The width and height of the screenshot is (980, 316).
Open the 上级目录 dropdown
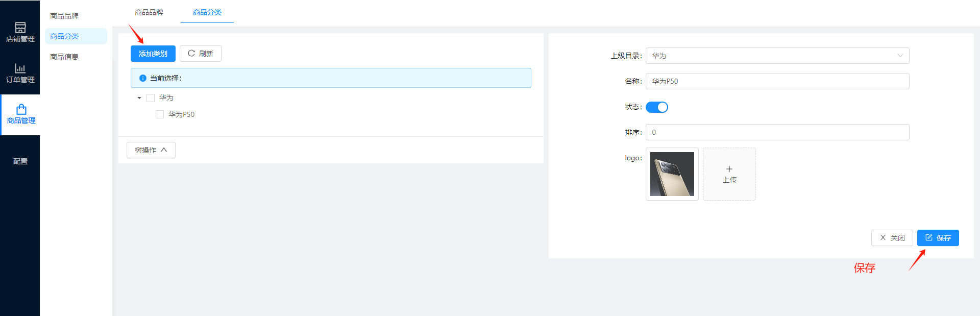click(777, 56)
